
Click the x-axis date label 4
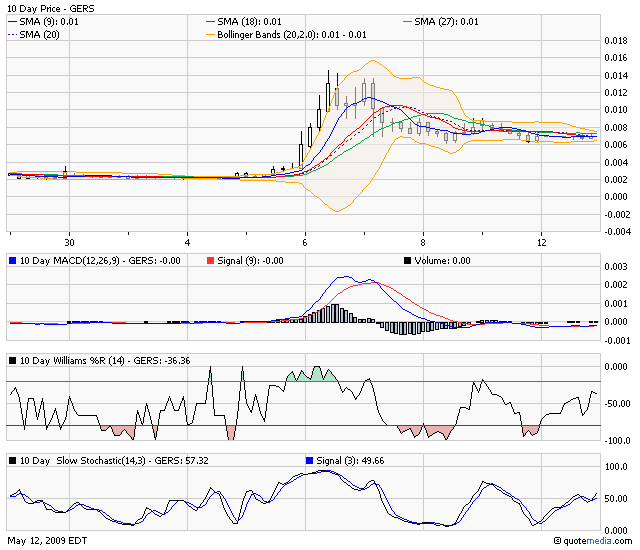tap(187, 242)
